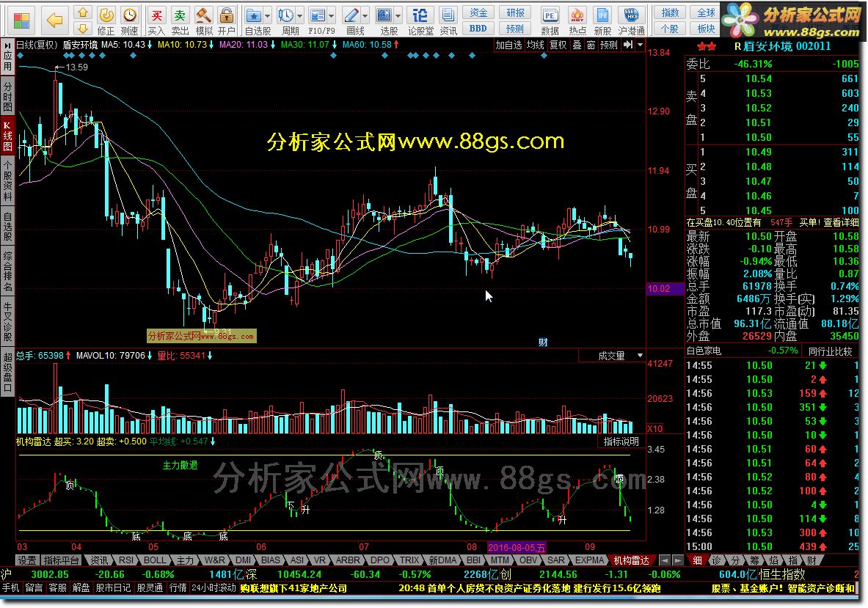
Task: Open 指标说明 indicator description
Action: pyautogui.click(x=621, y=442)
